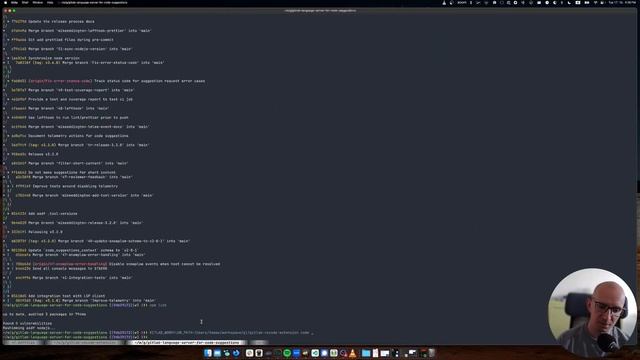Open the Zoom status item in menu bar
Viewport: 640px width, 360px height.
point(462,2)
